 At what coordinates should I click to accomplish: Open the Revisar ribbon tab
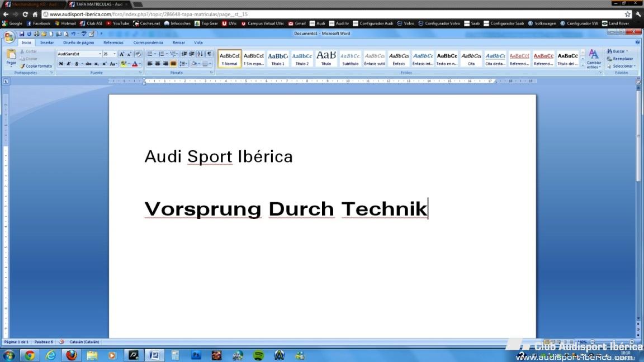[179, 42]
